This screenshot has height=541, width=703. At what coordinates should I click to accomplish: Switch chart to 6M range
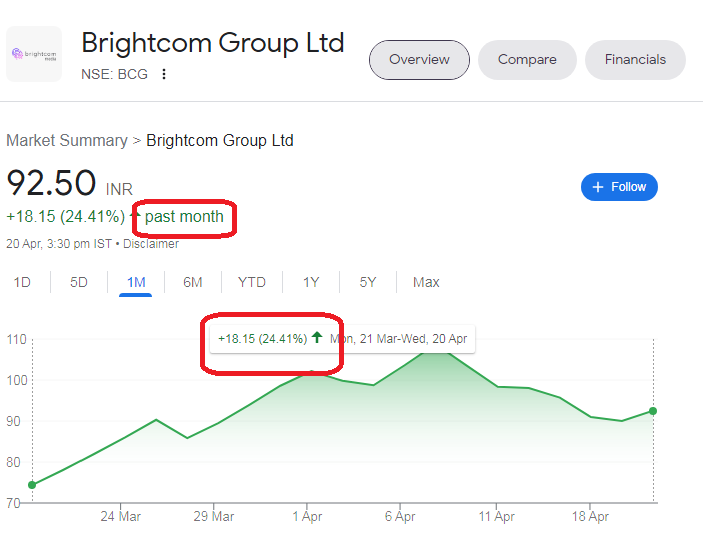click(193, 282)
